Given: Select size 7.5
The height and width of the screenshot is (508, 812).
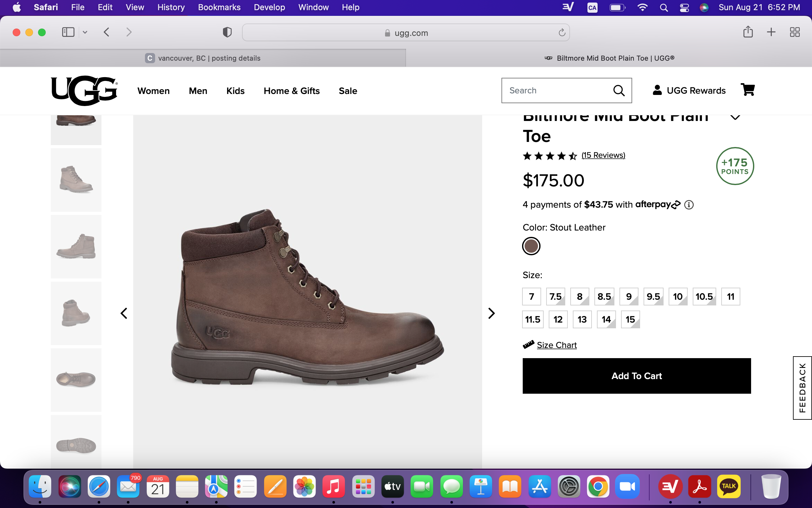Looking at the screenshot, I should [556, 296].
